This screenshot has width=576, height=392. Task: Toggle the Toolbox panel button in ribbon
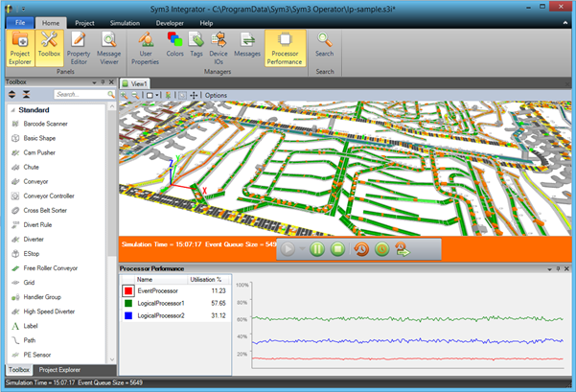(x=49, y=48)
